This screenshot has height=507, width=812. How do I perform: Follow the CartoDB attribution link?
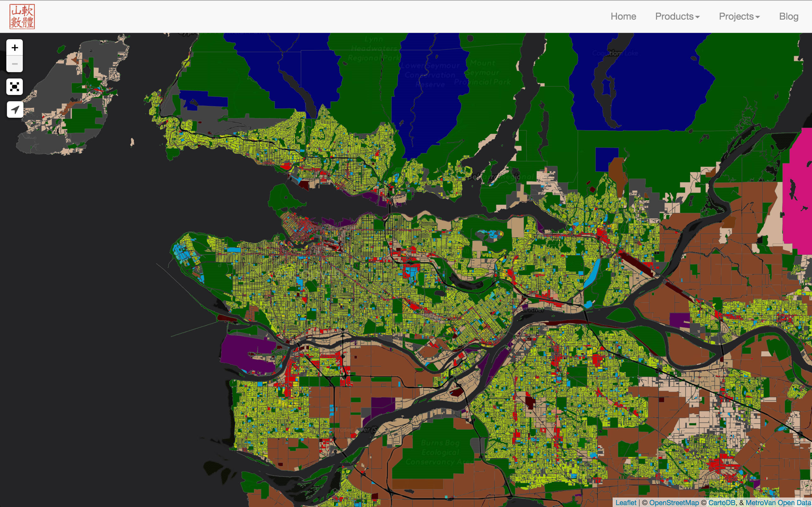coord(722,503)
